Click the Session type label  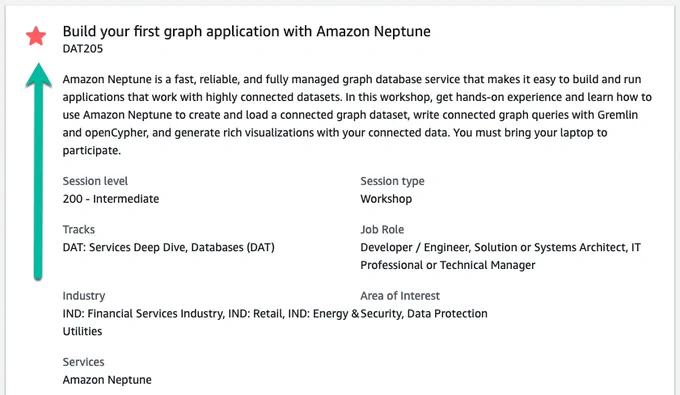392,181
